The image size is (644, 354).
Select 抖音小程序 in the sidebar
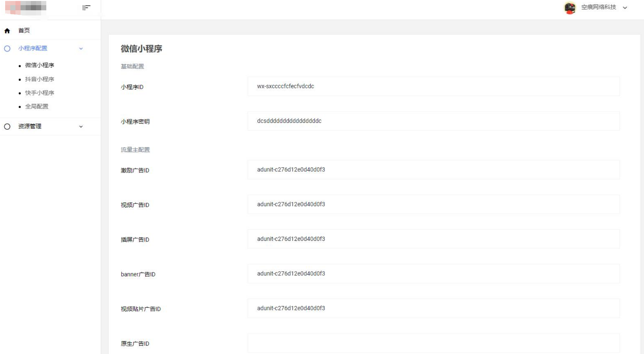tap(40, 79)
